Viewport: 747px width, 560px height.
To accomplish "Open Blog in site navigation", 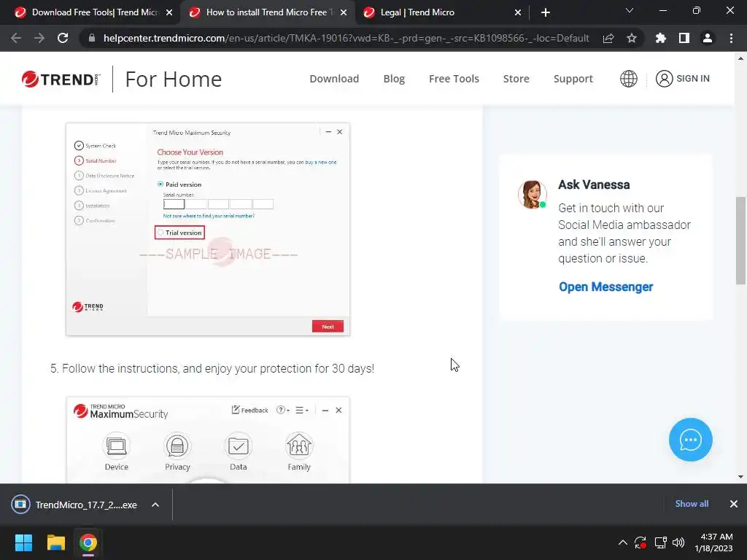I will [394, 79].
